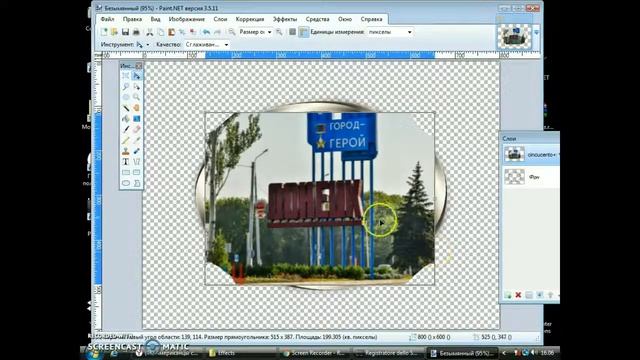Click the Zoom In toolbar icon
The image size is (640, 360).
tap(279, 32)
